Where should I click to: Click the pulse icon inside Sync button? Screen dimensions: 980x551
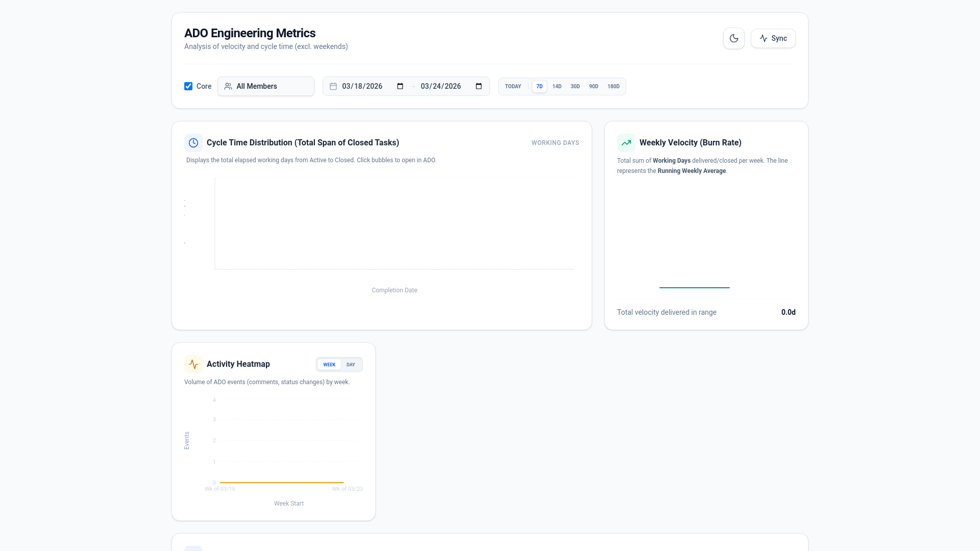(764, 38)
